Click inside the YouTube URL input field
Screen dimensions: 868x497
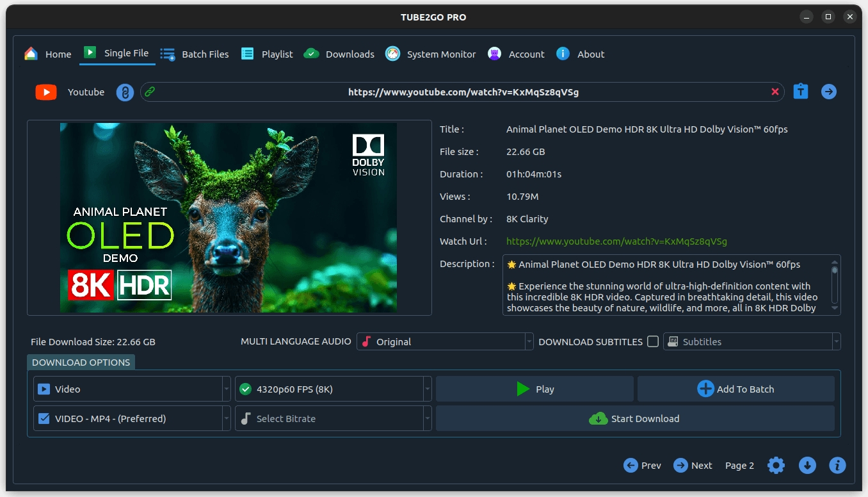463,92
